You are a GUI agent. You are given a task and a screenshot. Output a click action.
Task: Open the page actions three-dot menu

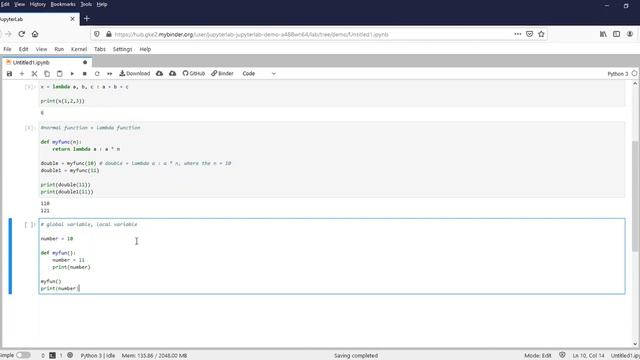coord(518,34)
